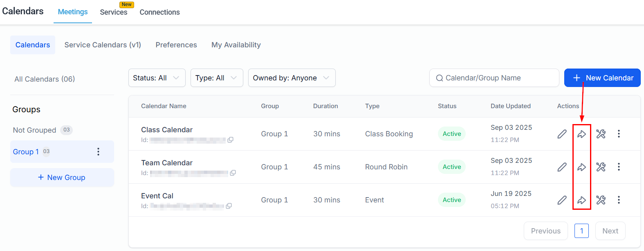Click the New Calendar button

602,78
